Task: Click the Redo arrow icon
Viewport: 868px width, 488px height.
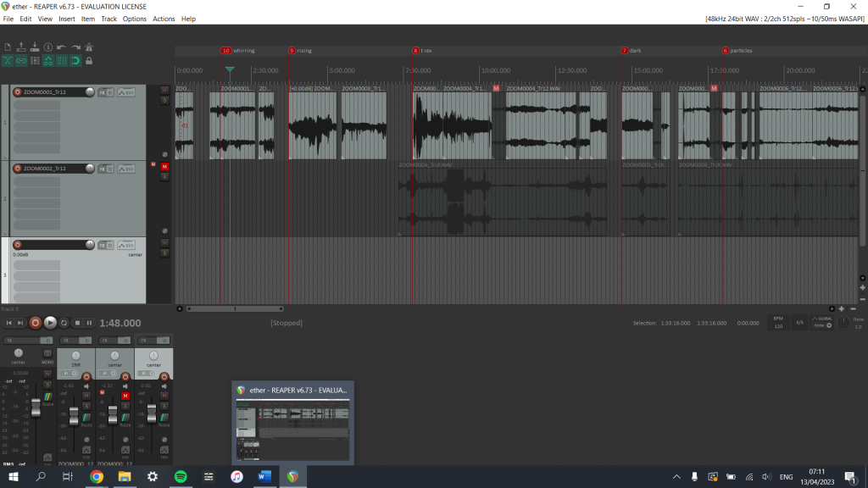Action: [x=75, y=47]
